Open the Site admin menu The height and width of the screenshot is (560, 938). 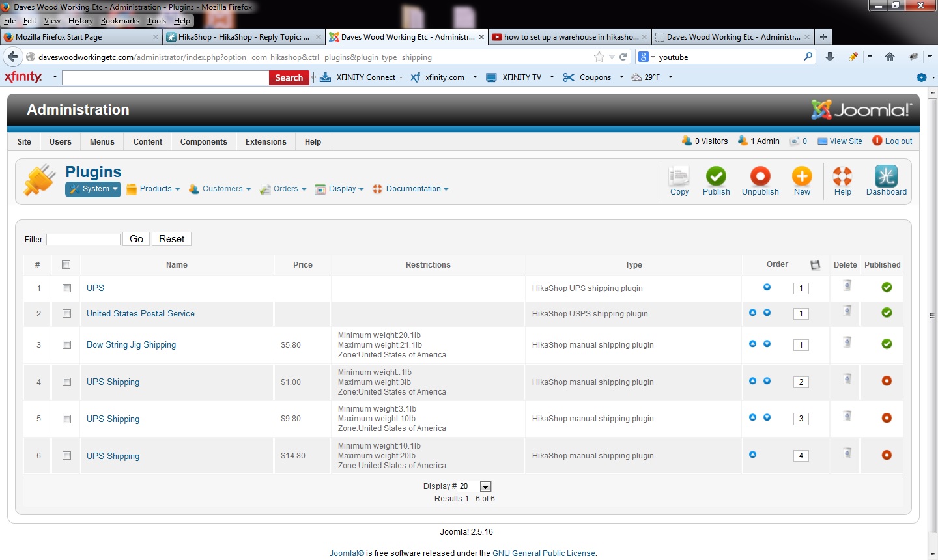(25, 142)
